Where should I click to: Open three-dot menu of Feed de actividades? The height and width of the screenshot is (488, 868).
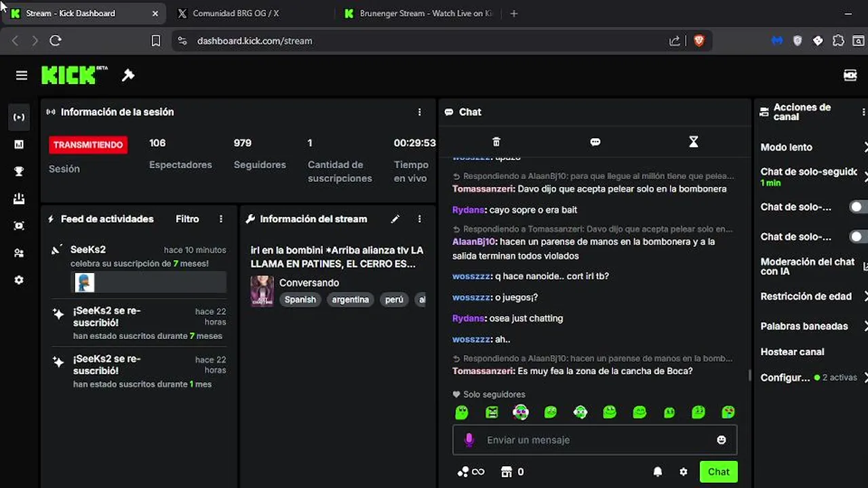click(x=221, y=219)
